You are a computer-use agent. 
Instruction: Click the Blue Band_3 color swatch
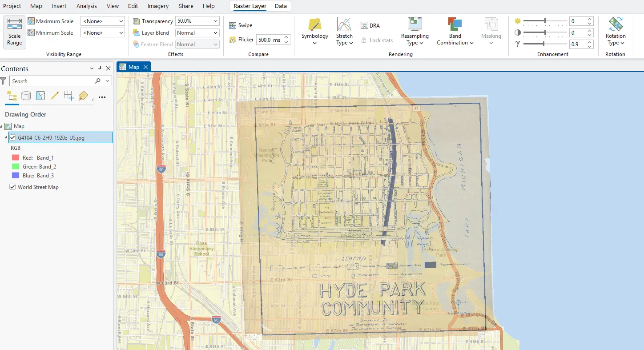coord(16,176)
